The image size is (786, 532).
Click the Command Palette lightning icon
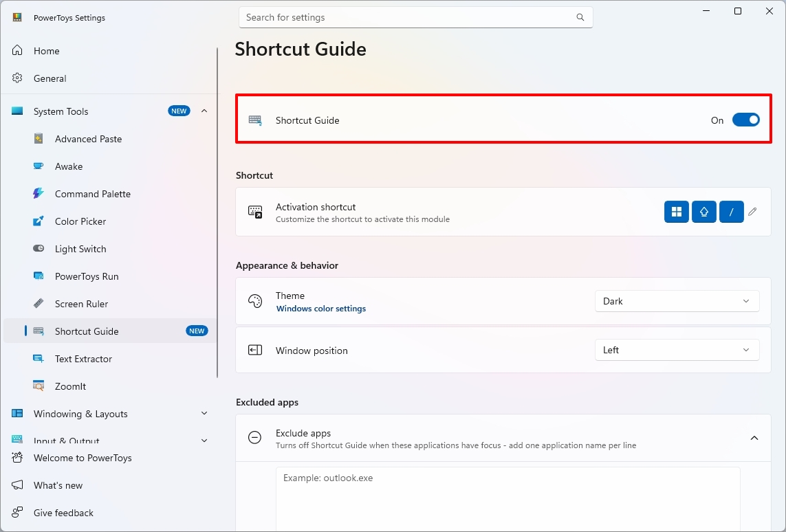pos(39,193)
